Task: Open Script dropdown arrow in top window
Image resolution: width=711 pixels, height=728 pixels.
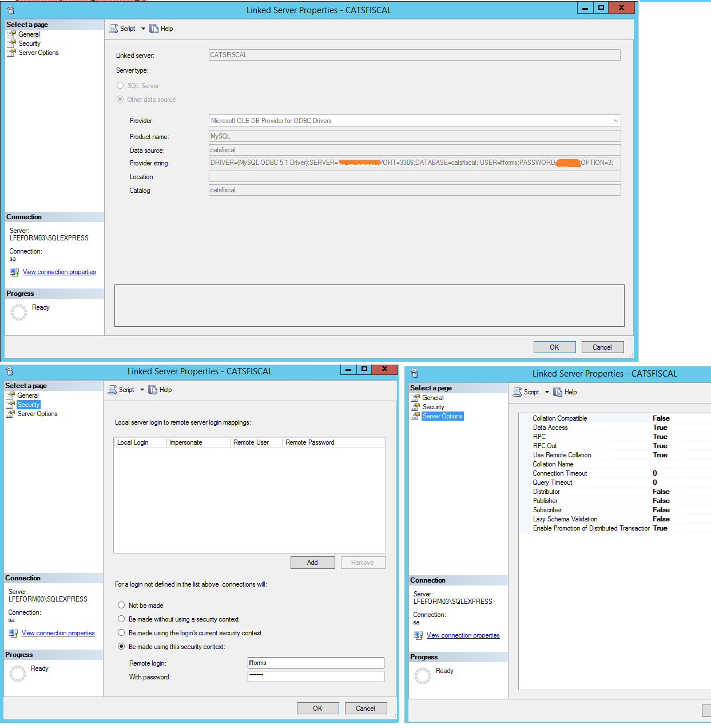Action: (143, 29)
